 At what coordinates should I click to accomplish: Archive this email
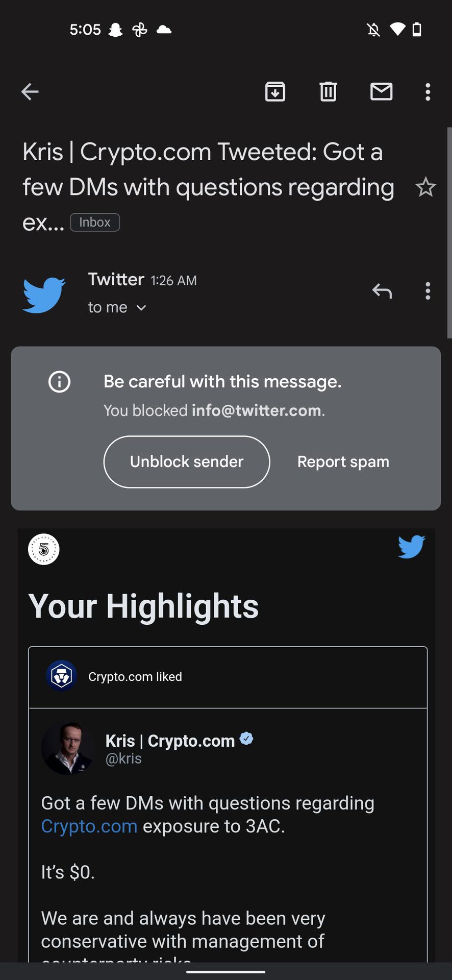point(275,92)
